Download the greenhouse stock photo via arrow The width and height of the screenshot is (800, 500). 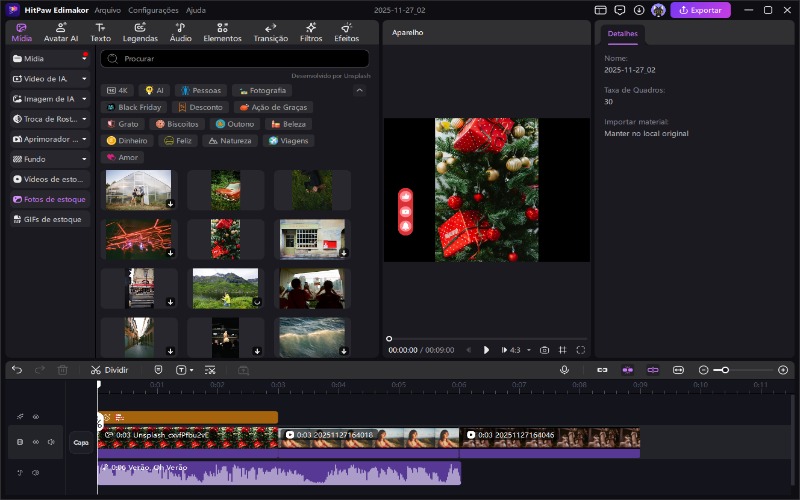pos(170,204)
